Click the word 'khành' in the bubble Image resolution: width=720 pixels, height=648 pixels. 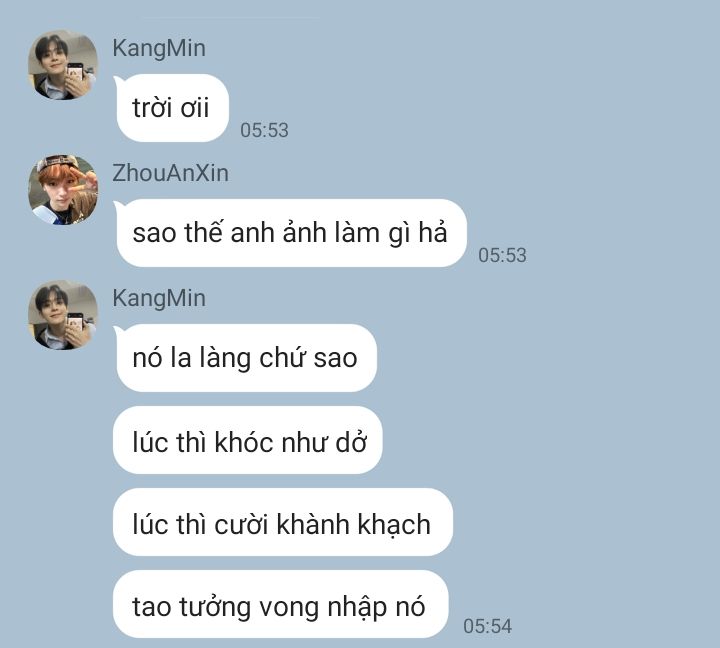(x=313, y=524)
